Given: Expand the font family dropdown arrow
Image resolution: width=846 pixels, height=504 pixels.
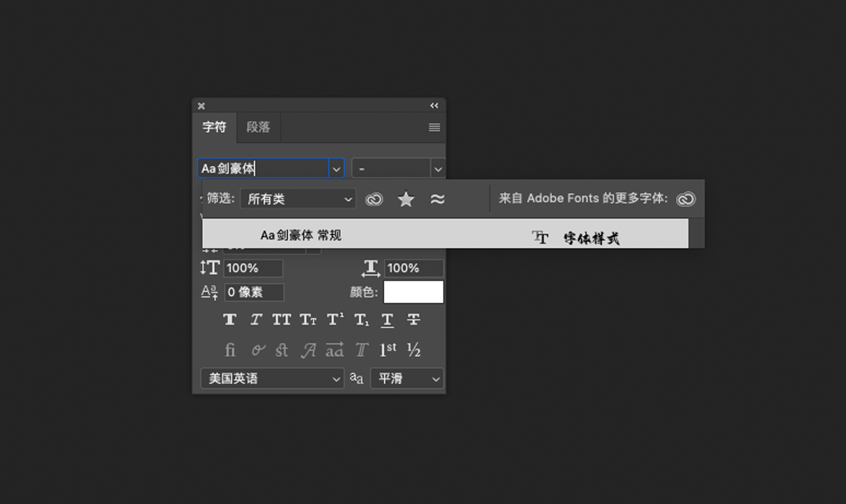Looking at the screenshot, I should point(336,169).
